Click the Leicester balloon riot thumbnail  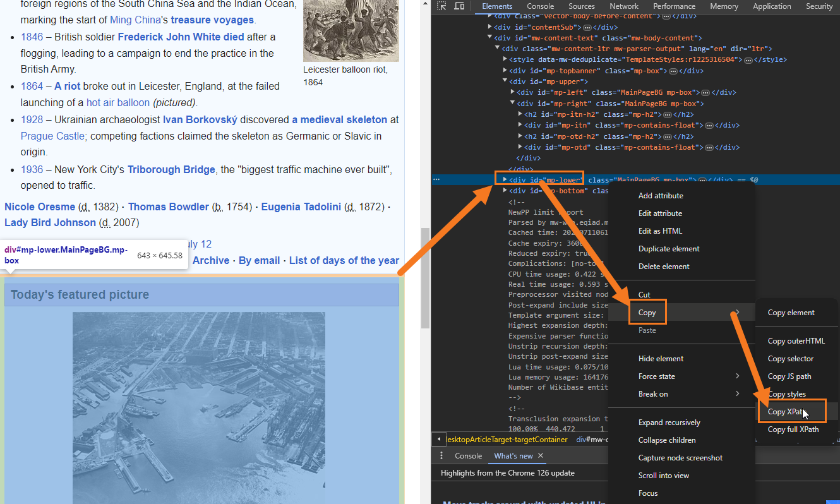pos(351,30)
